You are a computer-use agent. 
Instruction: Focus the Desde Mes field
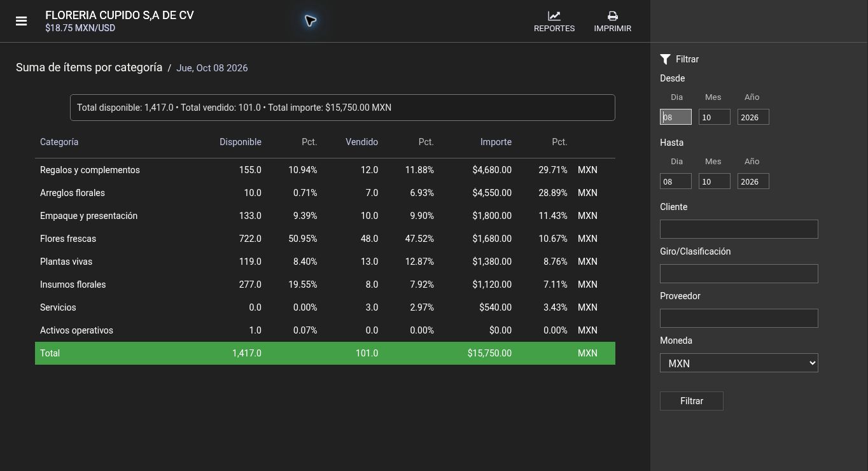[x=715, y=117]
